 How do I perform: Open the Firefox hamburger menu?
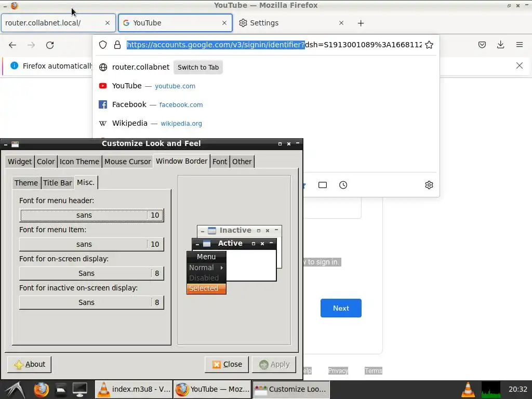(520, 45)
